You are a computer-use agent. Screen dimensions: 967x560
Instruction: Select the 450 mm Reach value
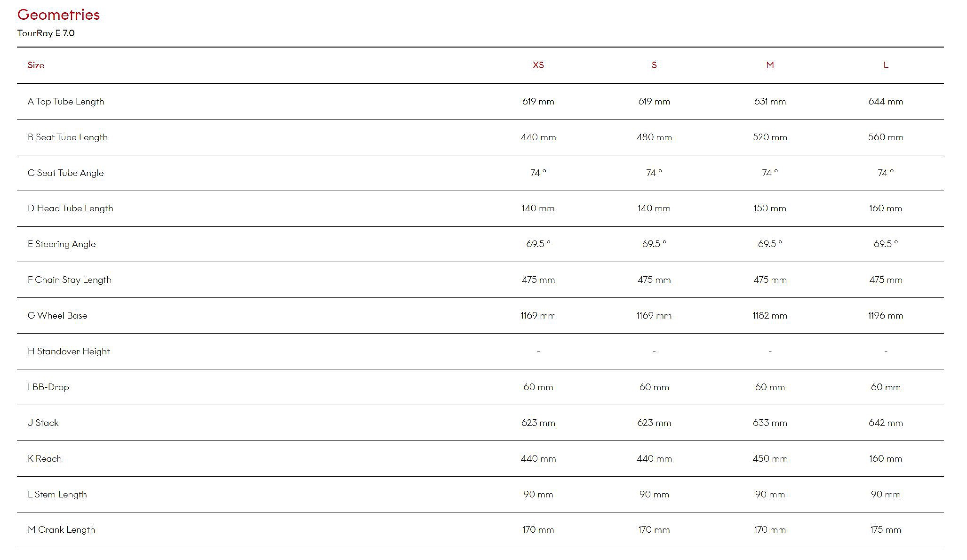click(x=769, y=458)
